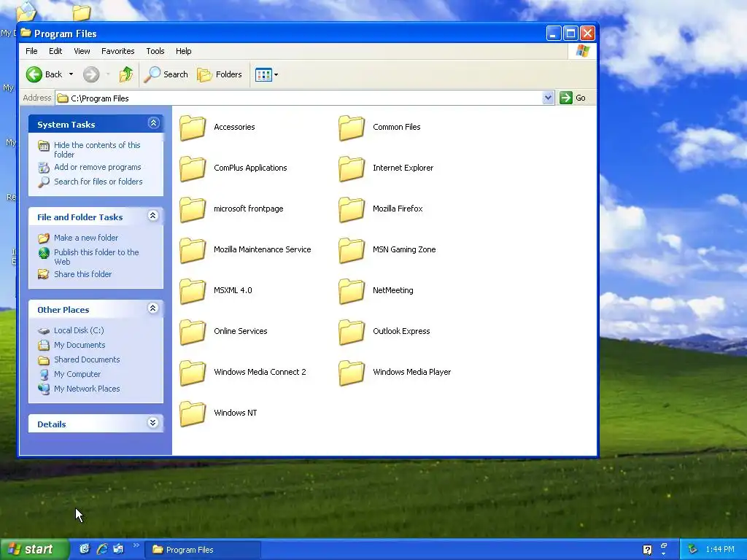Open the Help menu
Viewport: 747px width, 560px height.
click(183, 51)
